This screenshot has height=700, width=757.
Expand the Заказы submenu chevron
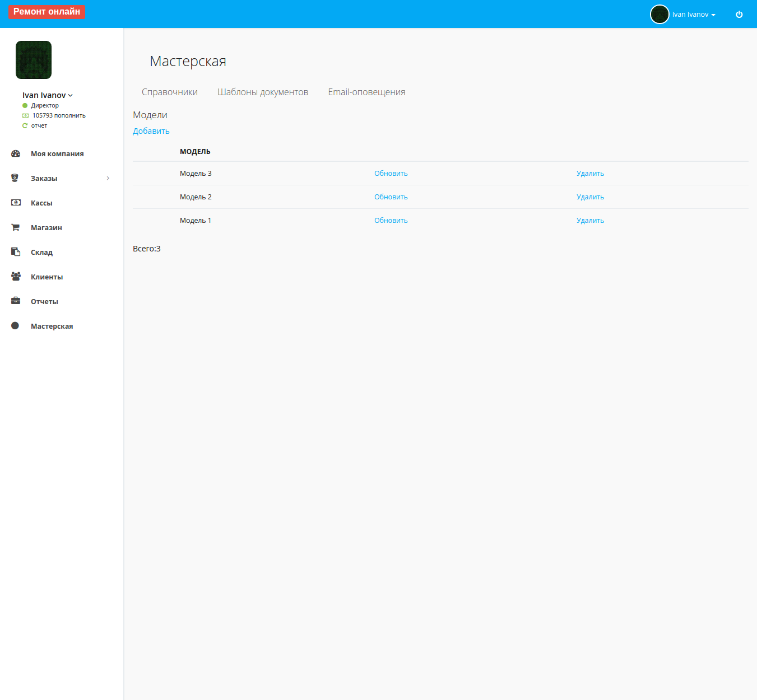pyautogui.click(x=108, y=178)
